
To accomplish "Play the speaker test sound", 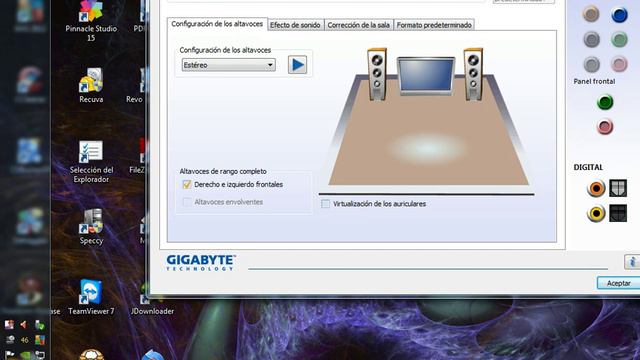I will (297, 65).
